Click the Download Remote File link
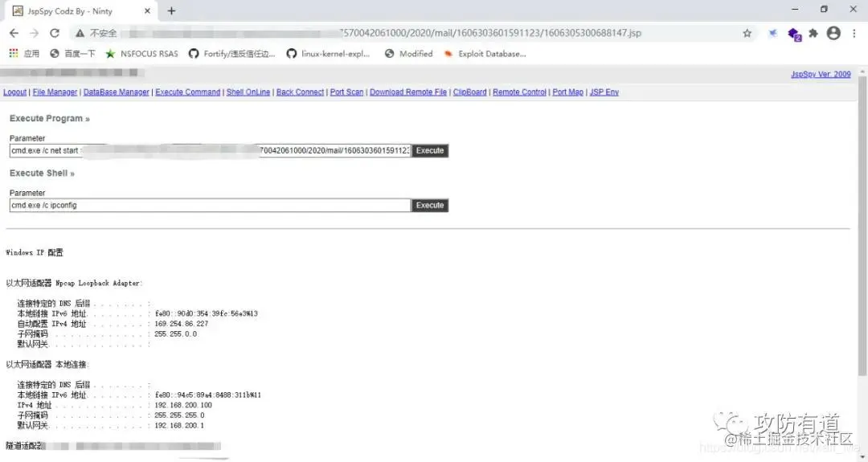The width and height of the screenshot is (868, 462). point(408,92)
